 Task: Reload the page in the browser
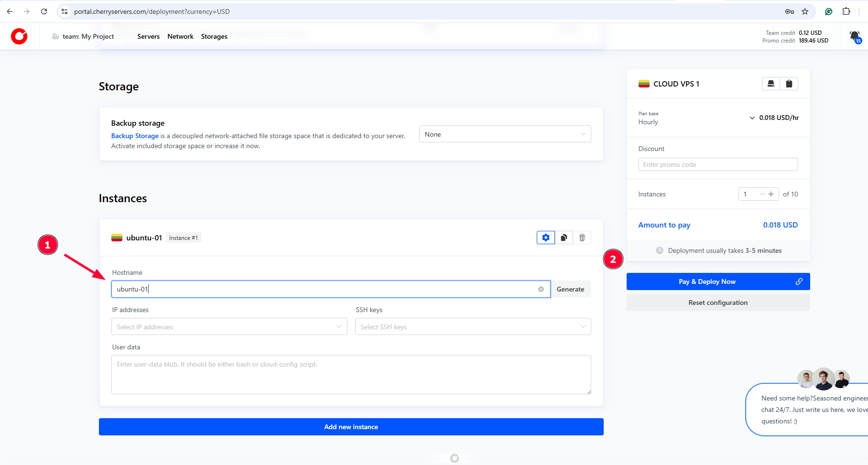coord(44,11)
